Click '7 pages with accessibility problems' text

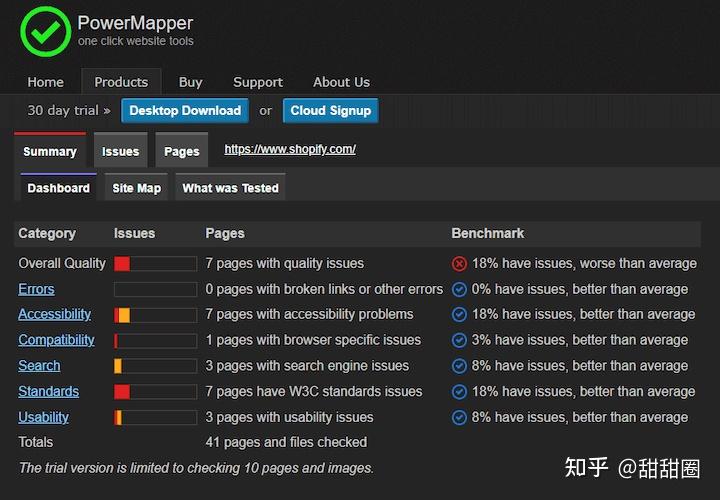point(309,315)
